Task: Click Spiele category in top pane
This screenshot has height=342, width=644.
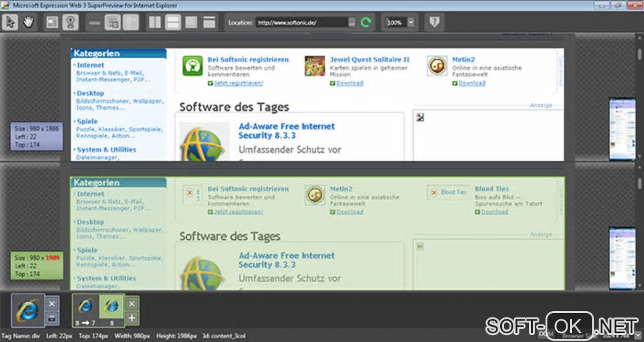Action: pos(87,122)
